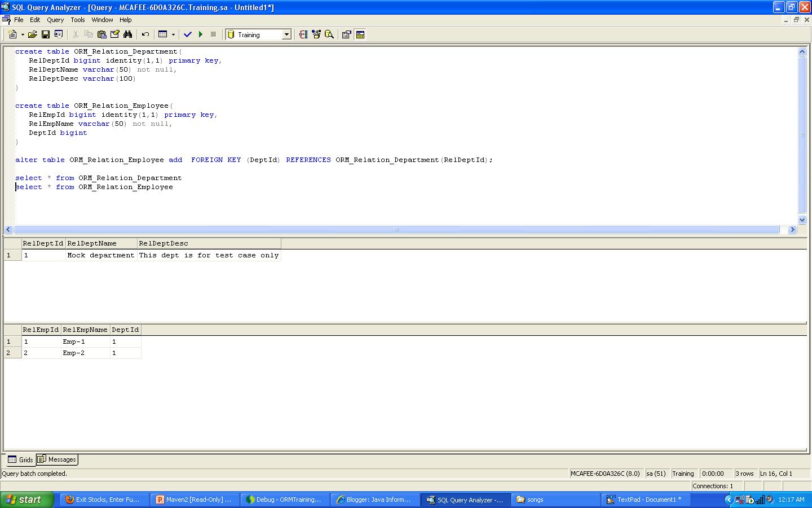Click 'Ln 16, Col 1' in status bar

click(x=776, y=474)
